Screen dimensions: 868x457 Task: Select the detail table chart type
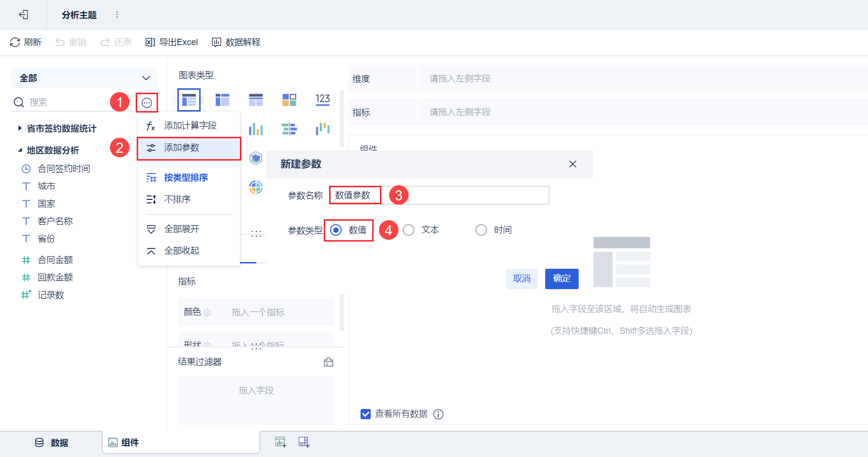256,100
